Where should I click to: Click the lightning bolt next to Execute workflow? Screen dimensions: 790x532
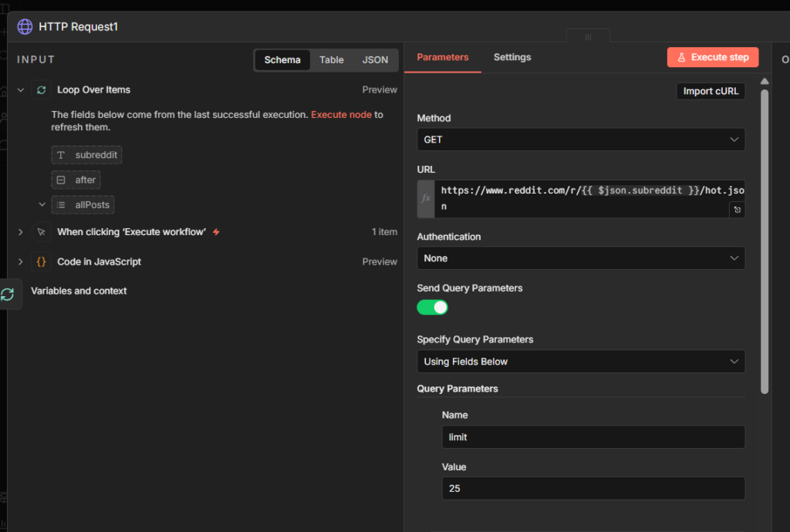[217, 231]
